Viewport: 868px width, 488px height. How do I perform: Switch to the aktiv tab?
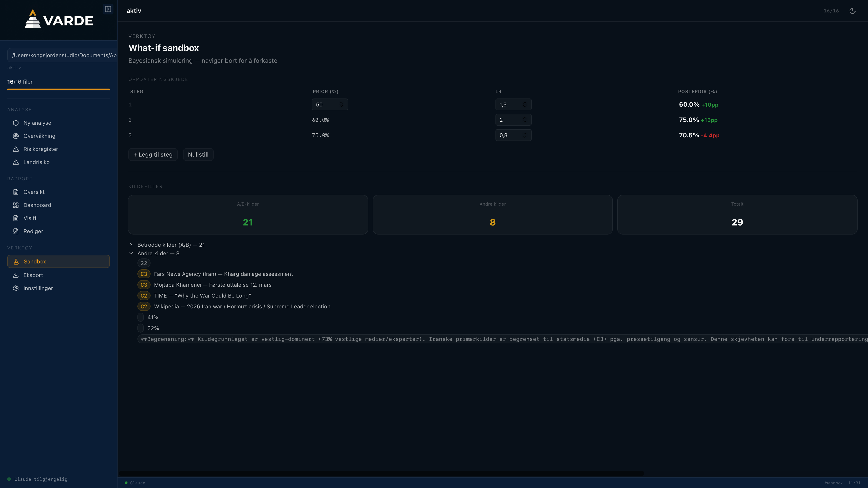pyautogui.click(x=134, y=10)
